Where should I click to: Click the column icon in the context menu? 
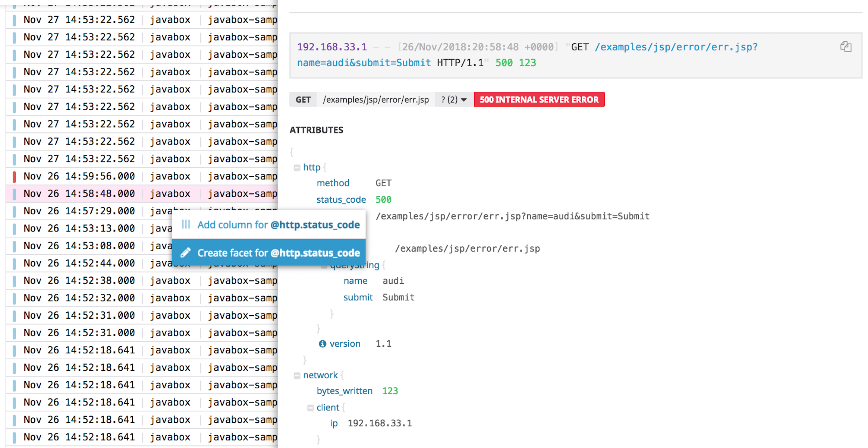coord(186,225)
